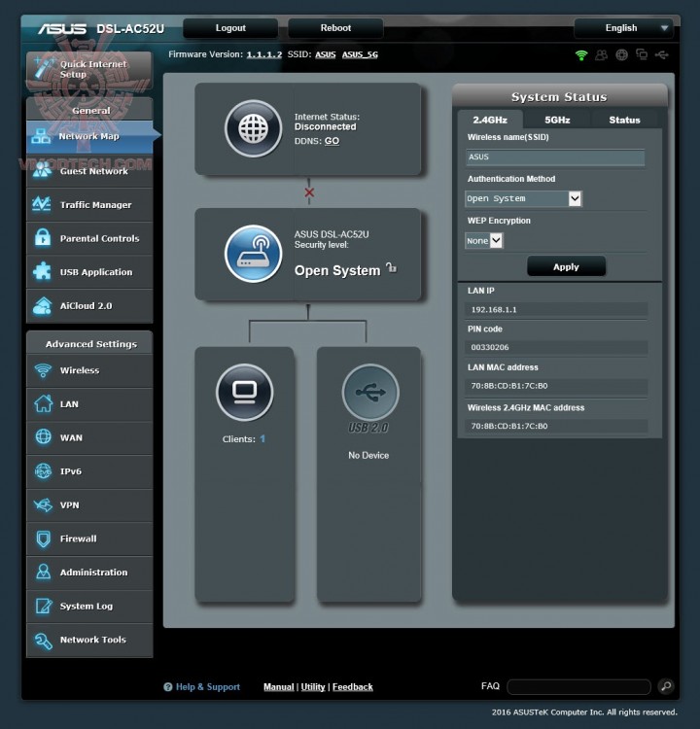
Task: Click the VPN sidebar icon
Action: coord(43,504)
